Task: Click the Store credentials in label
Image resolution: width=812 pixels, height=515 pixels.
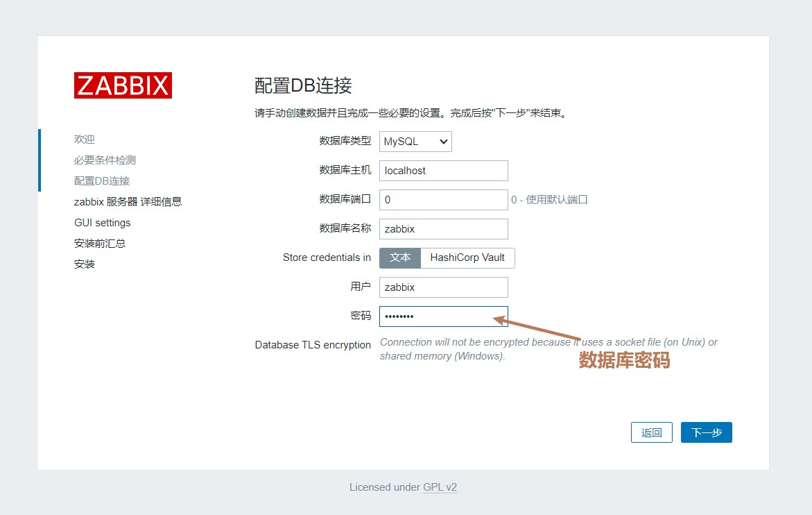Action: (327, 257)
